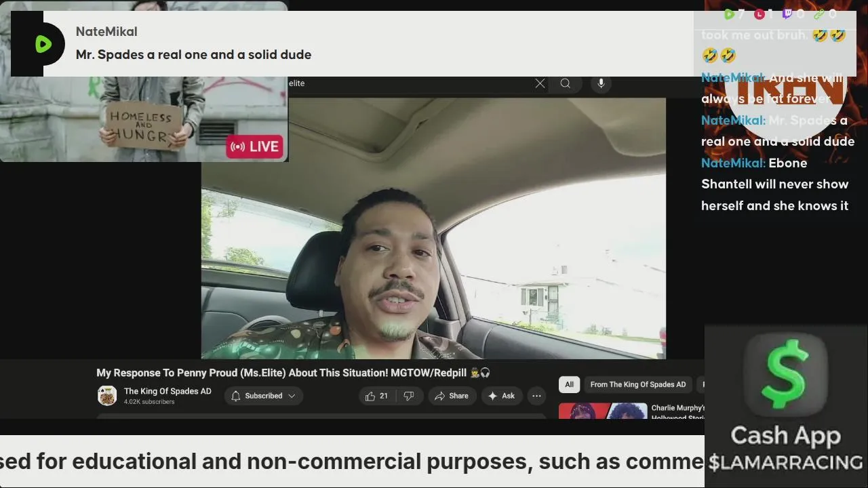Click chat message 'Ebone Shantell will never show'
Viewport: 868px width, 488px height.
(774, 184)
